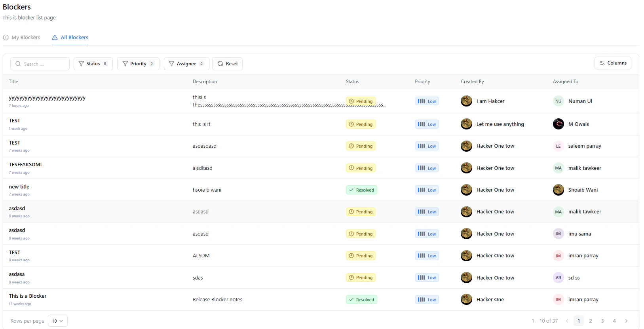The height and width of the screenshot is (329, 644).
Task: Click the ALSDM description cell
Action: coord(201,256)
